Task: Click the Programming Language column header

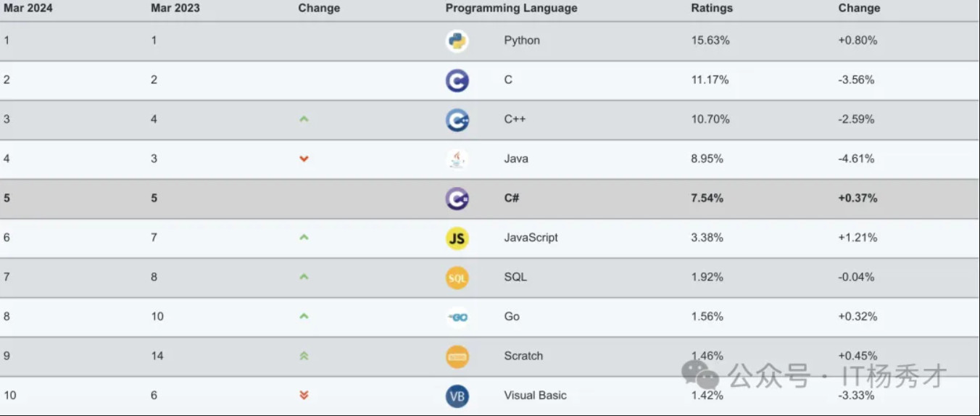Action: 511,8
